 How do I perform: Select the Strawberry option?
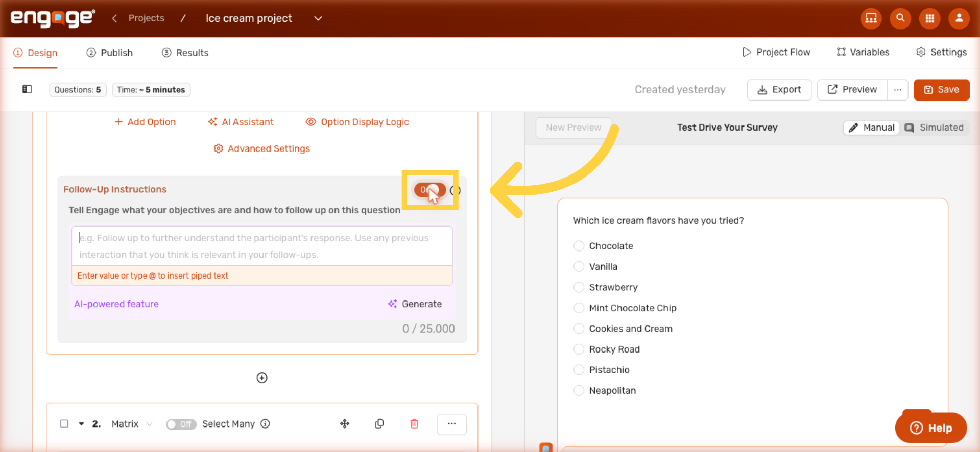point(579,287)
